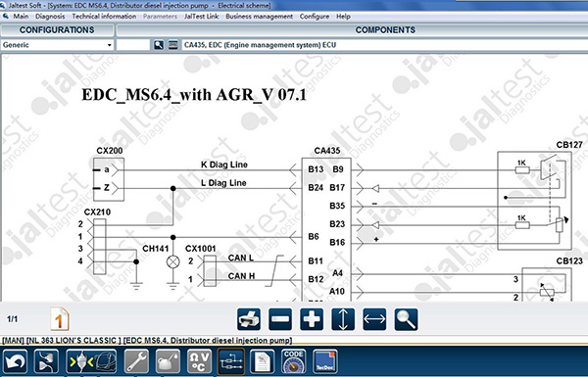This screenshot has height=377, width=588.
Task: Click the L Diag Line label
Action: [x=223, y=183]
